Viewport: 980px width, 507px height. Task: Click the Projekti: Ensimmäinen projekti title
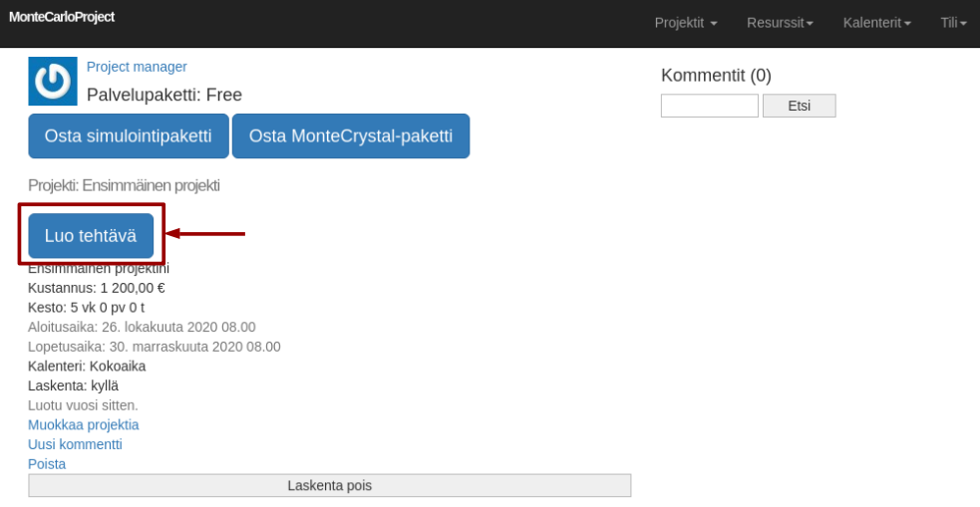point(124,185)
